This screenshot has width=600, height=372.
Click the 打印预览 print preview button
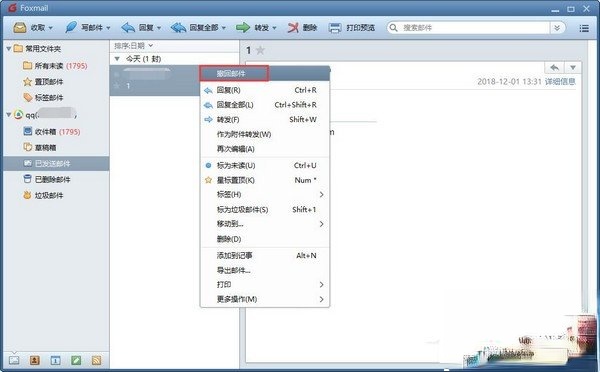pyautogui.click(x=352, y=28)
